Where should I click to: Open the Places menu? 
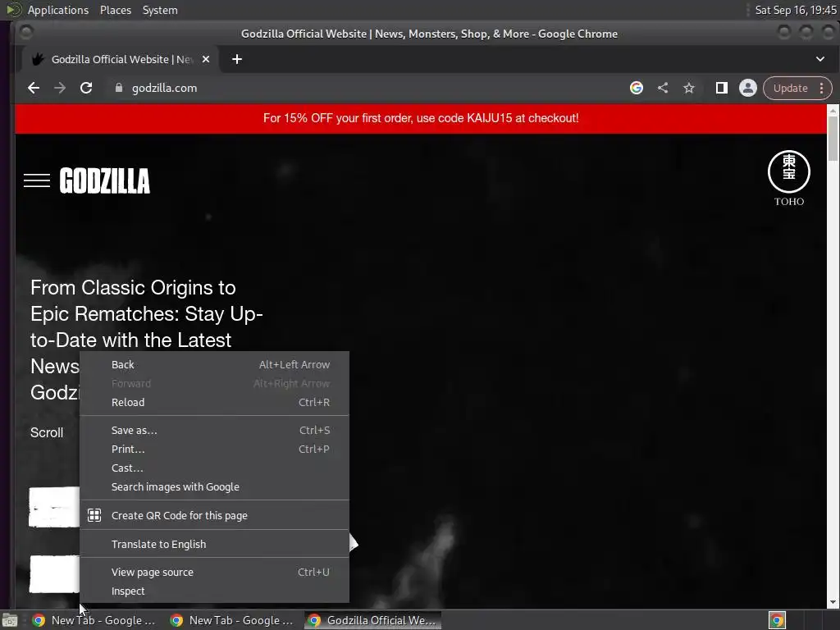pos(116,10)
